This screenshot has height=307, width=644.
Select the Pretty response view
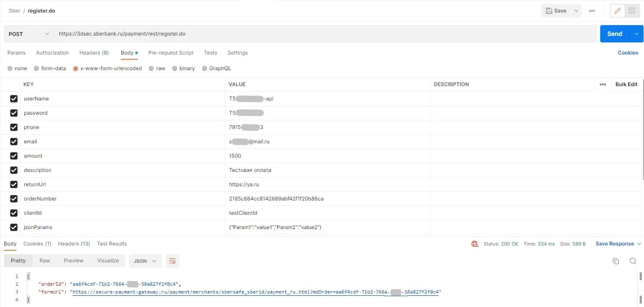tap(18, 261)
